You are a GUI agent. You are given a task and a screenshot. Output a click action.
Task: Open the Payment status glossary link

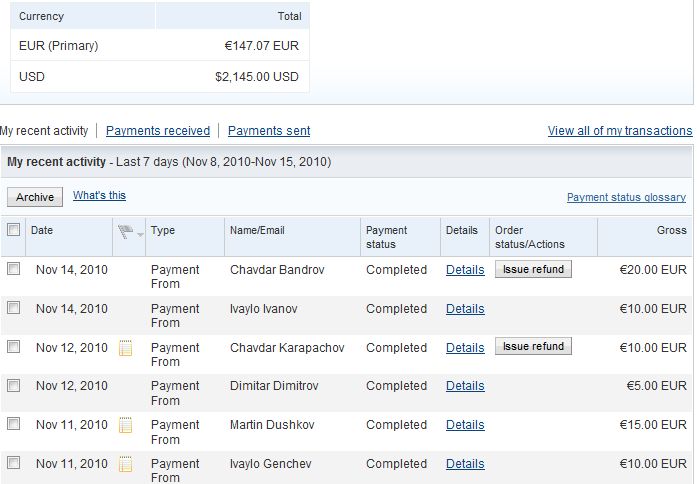tap(626, 198)
